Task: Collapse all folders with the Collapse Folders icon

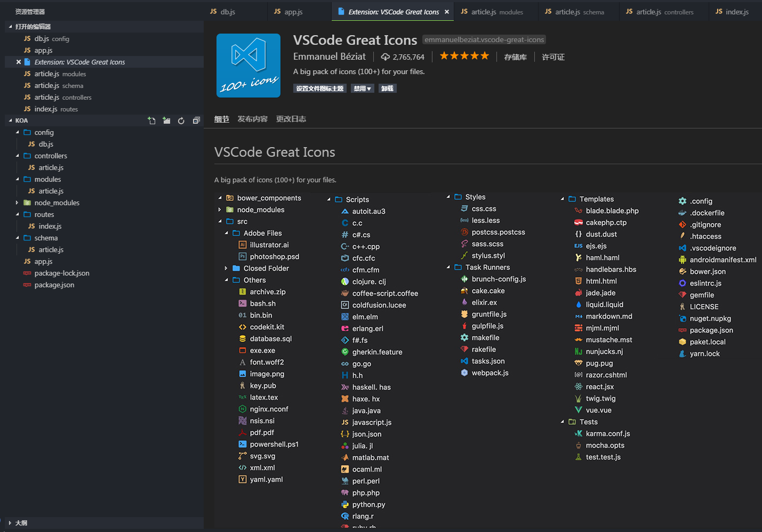Action: 196,120
